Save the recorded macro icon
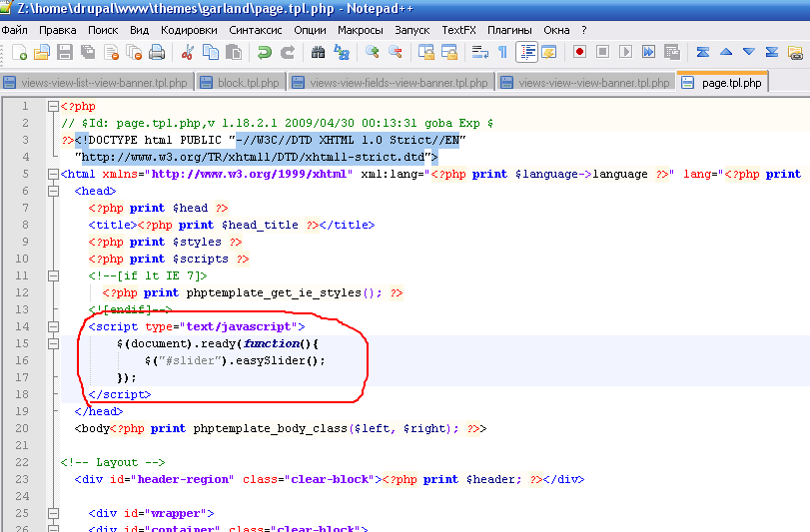 671,52
